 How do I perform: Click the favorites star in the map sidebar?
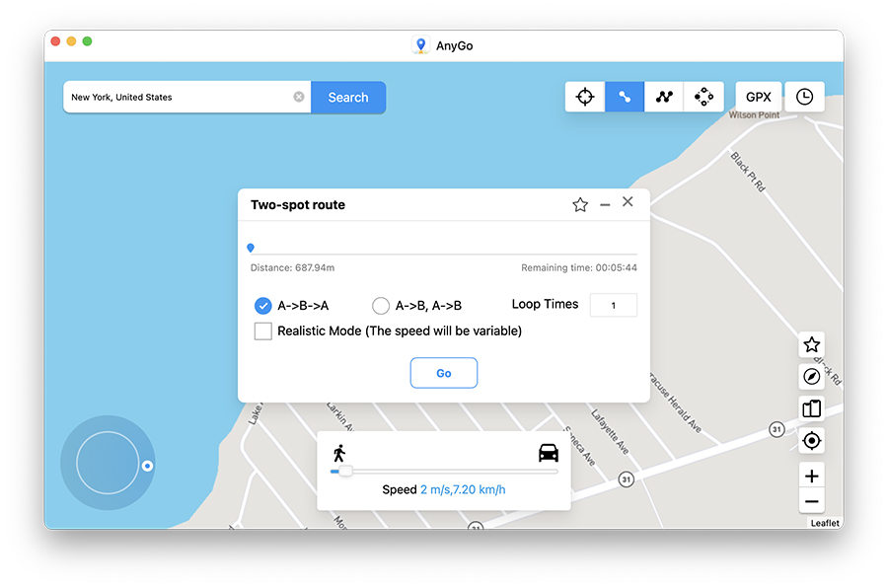[811, 344]
